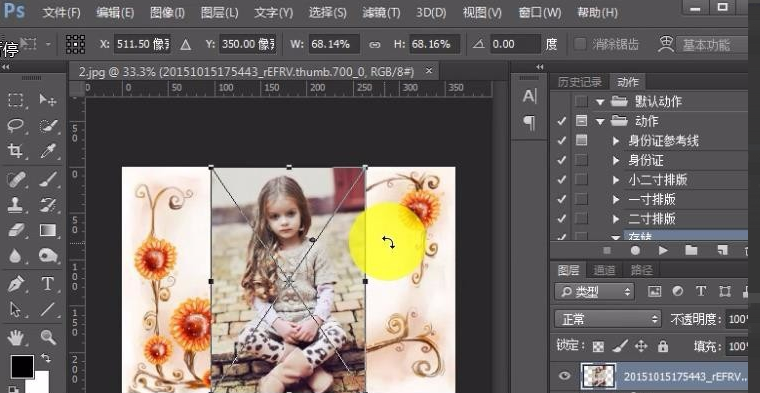The image size is (760, 393).
Task: Stop action playback or recording
Action: pos(606,251)
